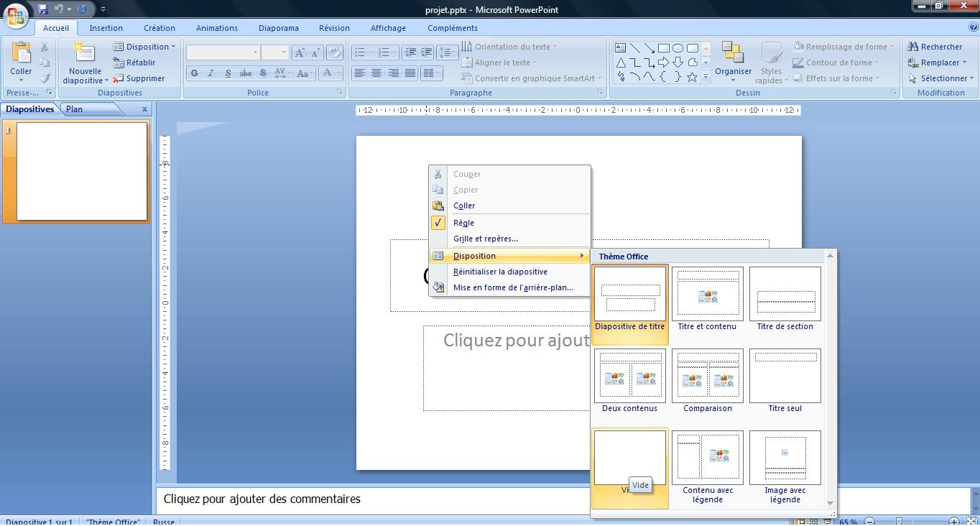Image resolution: width=980 pixels, height=526 pixels.
Task: Increase font size with the large A icon
Action: [300, 52]
